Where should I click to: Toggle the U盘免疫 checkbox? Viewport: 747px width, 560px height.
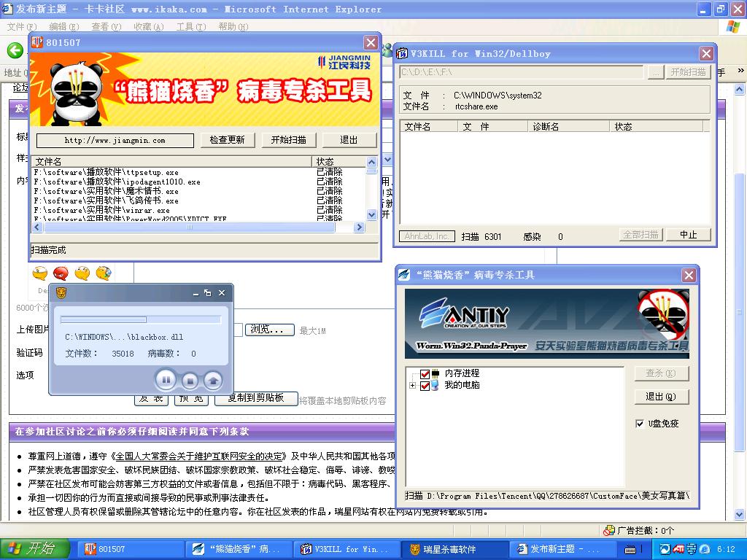pos(640,424)
